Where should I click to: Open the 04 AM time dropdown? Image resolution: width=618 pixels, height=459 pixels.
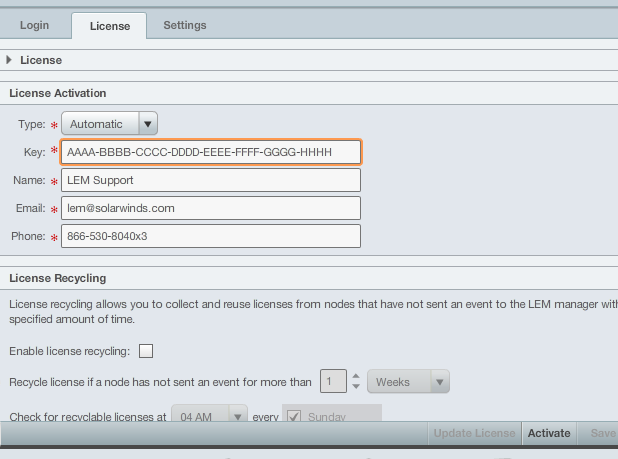(x=209, y=415)
